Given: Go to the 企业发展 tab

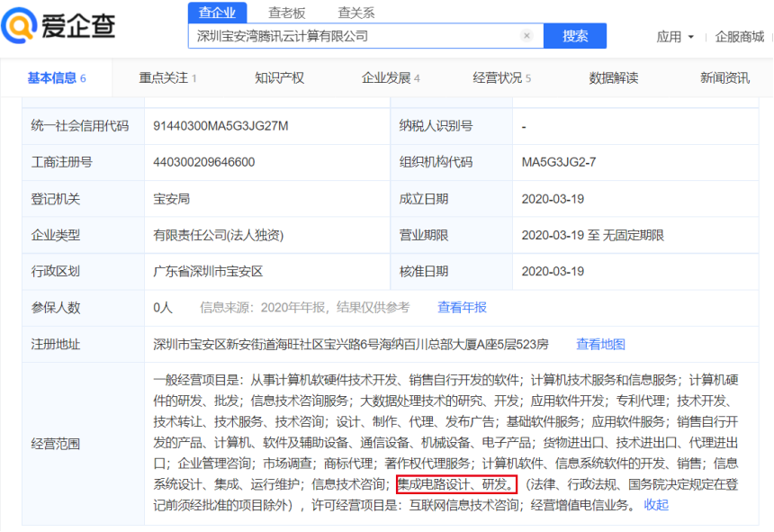Looking at the screenshot, I should 390,78.
